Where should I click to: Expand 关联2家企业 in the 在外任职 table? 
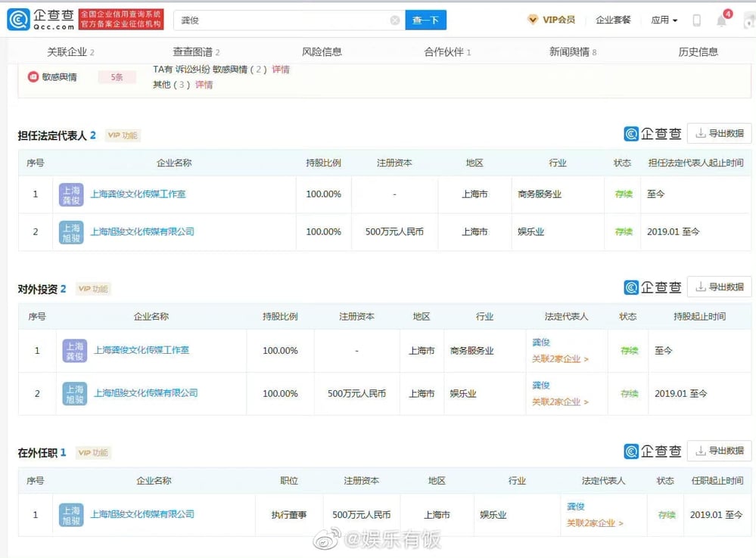[x=595, y=523]
